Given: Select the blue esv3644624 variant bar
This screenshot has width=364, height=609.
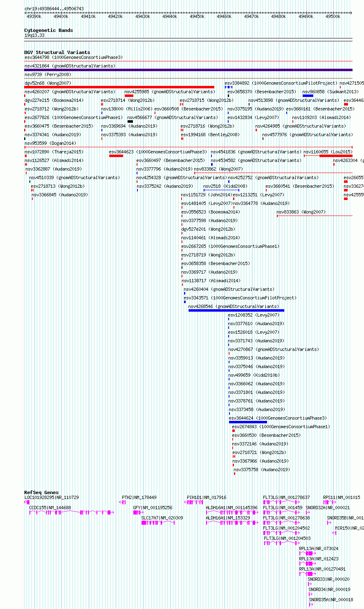Looking at the screenshot, I should point(248,422).
